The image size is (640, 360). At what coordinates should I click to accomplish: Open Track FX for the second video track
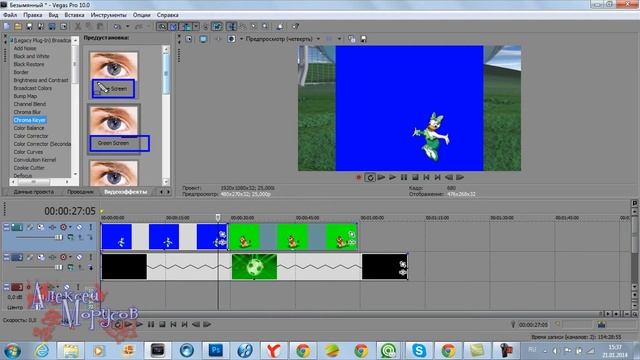click(x=52, y=257)
